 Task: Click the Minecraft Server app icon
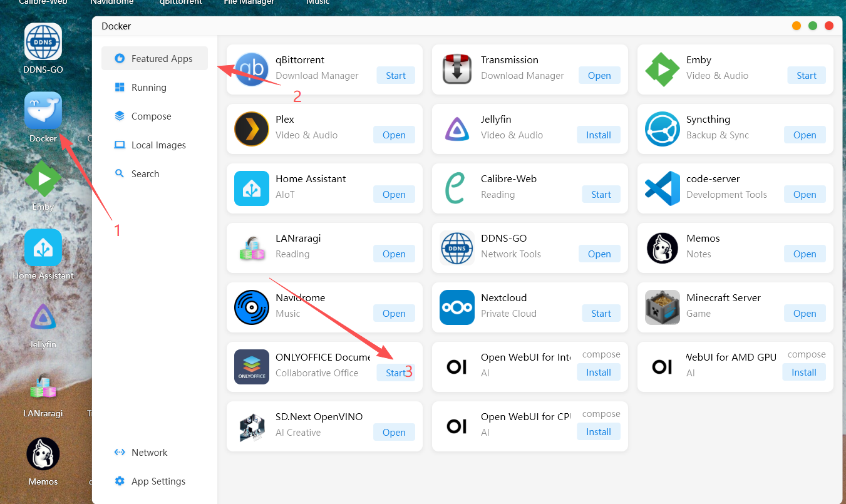pyautogui.click(x=663, y=307)
